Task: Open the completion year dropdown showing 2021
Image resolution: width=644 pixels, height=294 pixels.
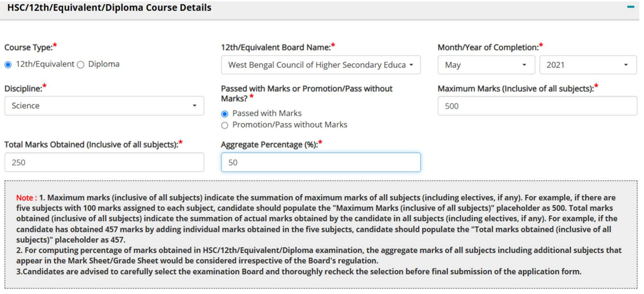Action: click(x=588, y=65)
